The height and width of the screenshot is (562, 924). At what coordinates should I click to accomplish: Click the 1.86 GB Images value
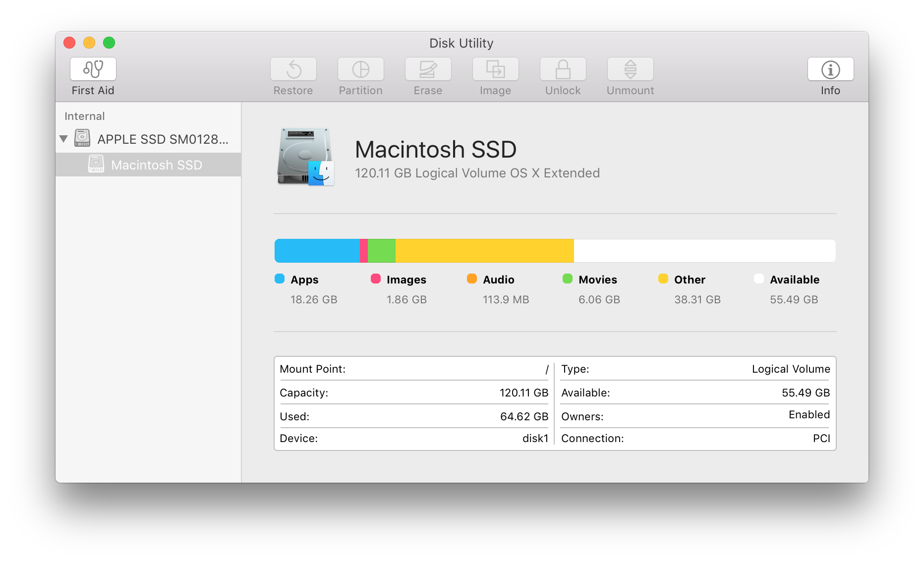pyautogui.click(x=406, y=300)
